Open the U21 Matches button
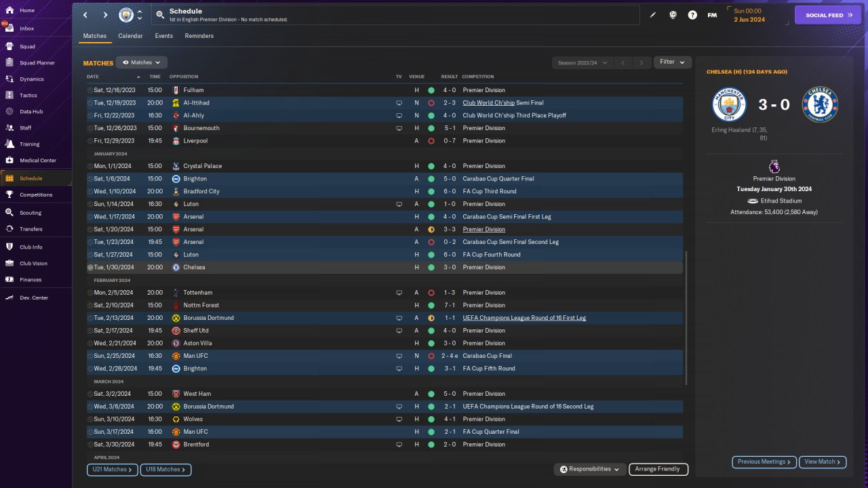The height and width of the screenshot is (488, 868). click(x=113, y=469)
